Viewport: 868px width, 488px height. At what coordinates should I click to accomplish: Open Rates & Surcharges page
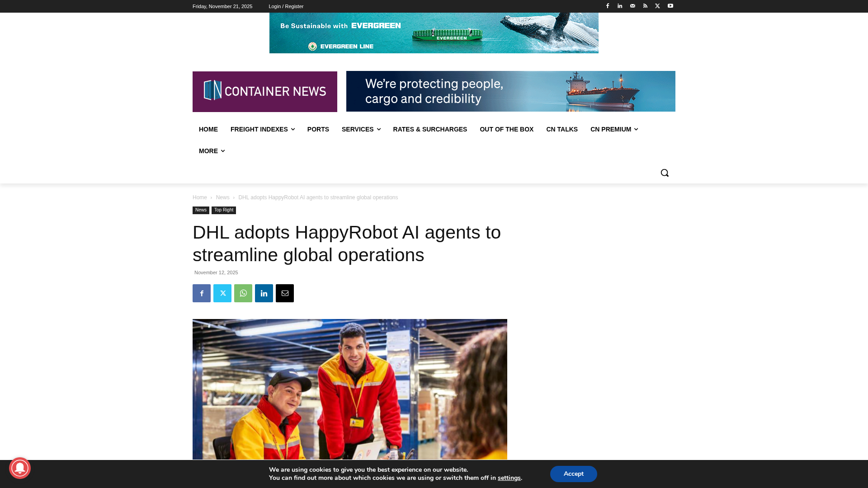click(x=430, y=129)
